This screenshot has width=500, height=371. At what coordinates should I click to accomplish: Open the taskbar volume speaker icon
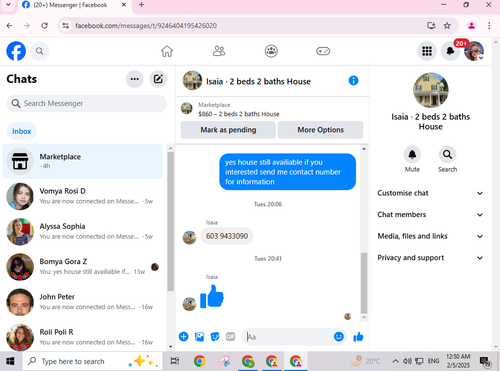pos(407,361)
